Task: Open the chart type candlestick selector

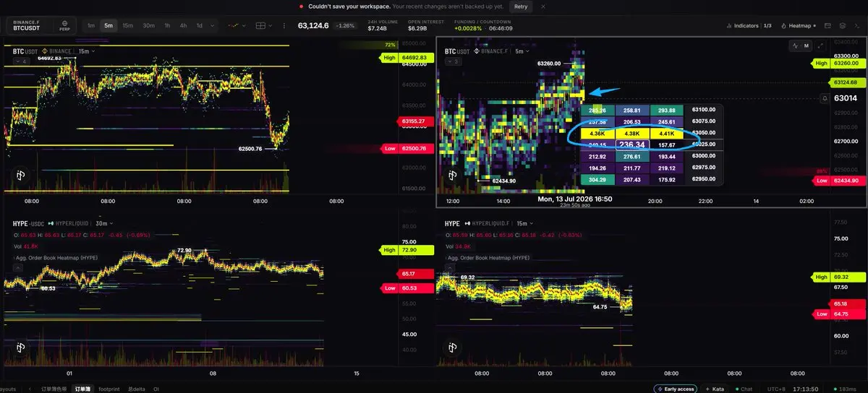Action: tap(236, 25)
